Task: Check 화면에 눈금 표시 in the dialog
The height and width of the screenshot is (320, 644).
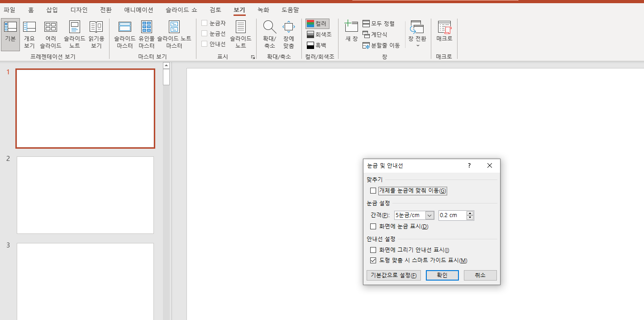Action: coord(373,226)
